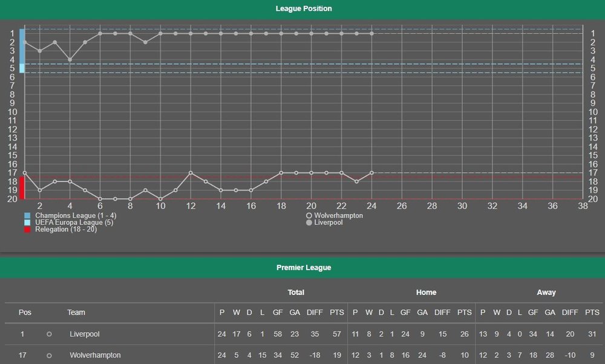
Task: Select the Total column group header
Action: (296, 292)
